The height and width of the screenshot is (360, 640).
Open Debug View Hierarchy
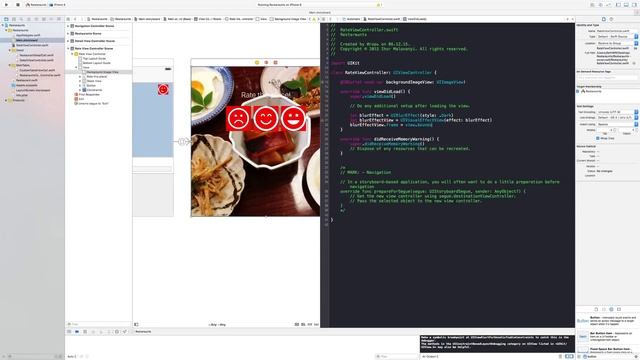point(117,331)
